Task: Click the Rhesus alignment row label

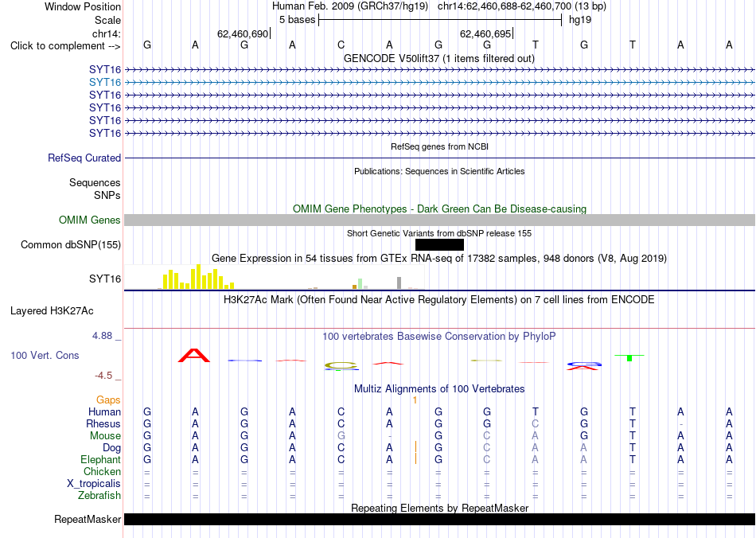Action: pyautogui.click(x=103, y=424)
